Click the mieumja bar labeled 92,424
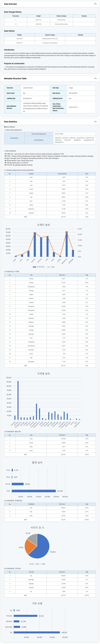Image resolution: width=100 pixels, height=644 pixels. [25, 616]
